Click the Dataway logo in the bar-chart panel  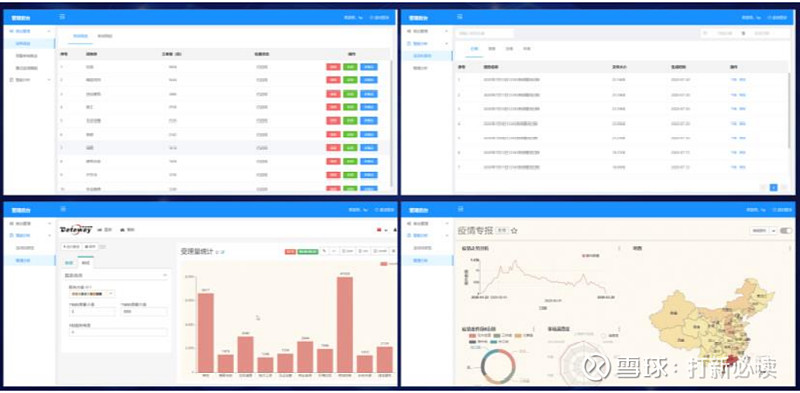click(76, 230)
